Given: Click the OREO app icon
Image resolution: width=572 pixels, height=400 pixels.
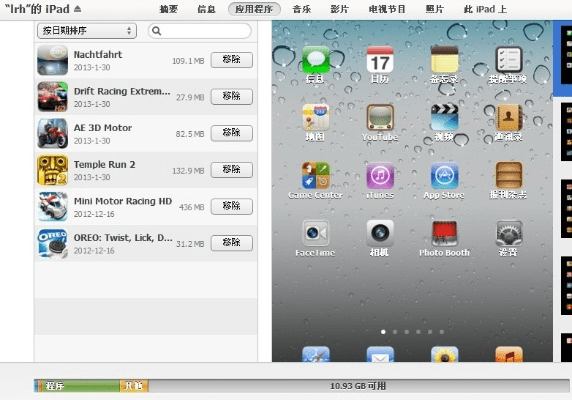Looking at the screenshot, I should coord(53,243).
